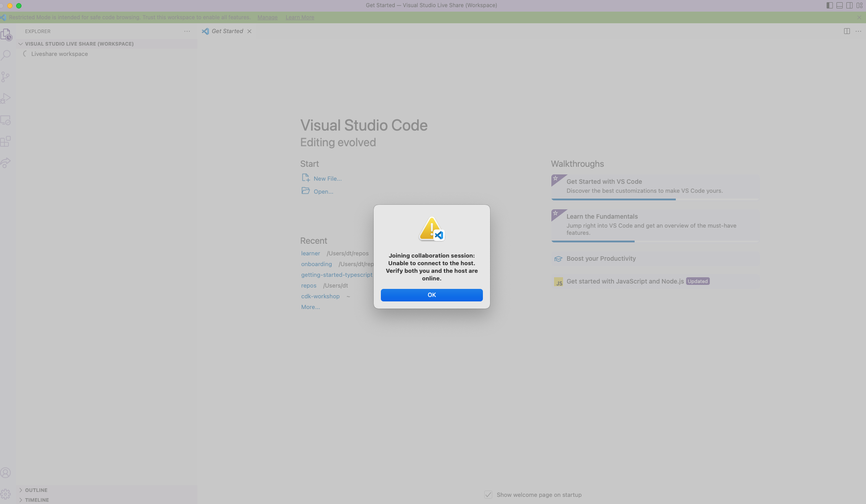Expand the Outline section
This screenshot has width=866, height=504.
[107, 490]
